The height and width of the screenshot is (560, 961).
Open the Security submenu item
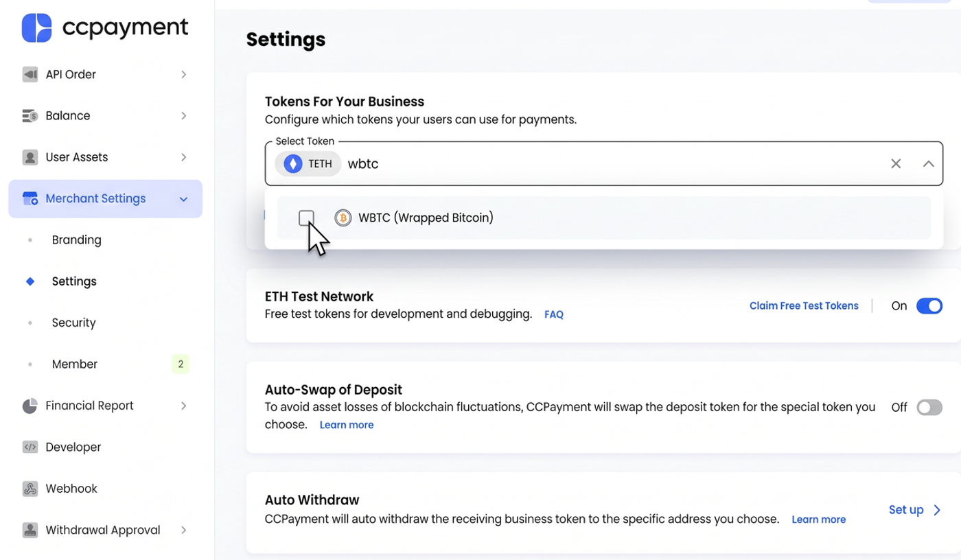point(73,323)
